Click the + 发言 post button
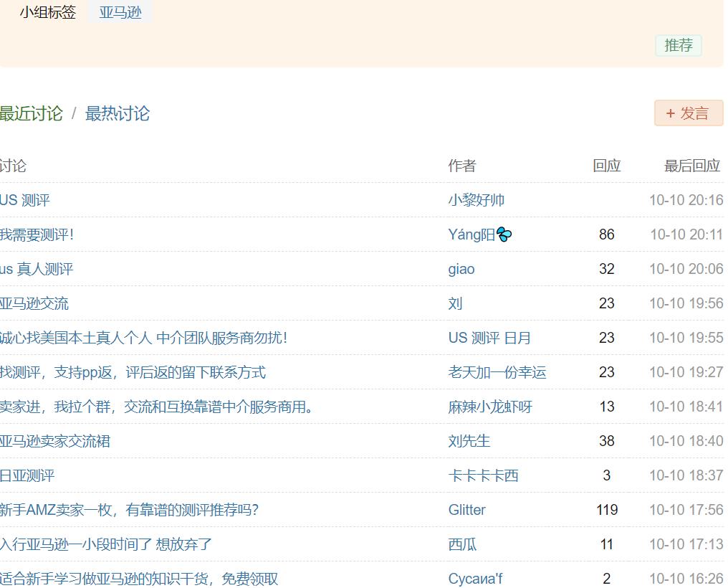Screen dimensions: 728x588 688,113
